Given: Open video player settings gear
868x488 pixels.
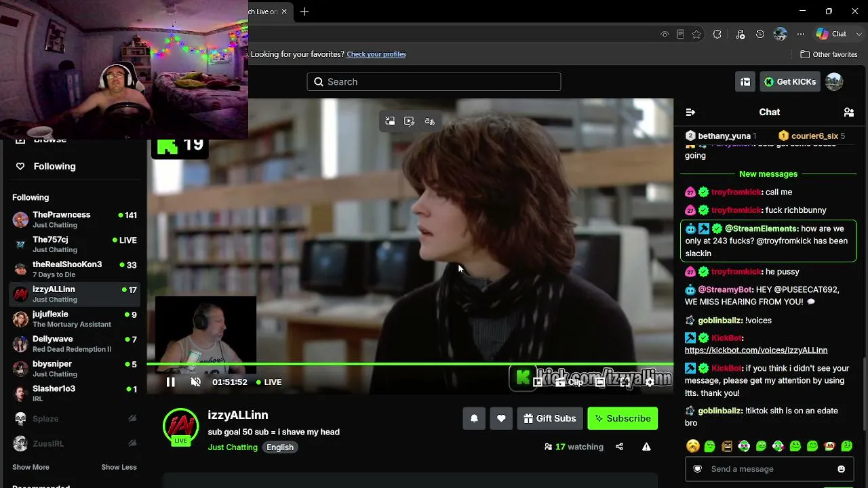Looking at the screenshot, I should 649,382.
